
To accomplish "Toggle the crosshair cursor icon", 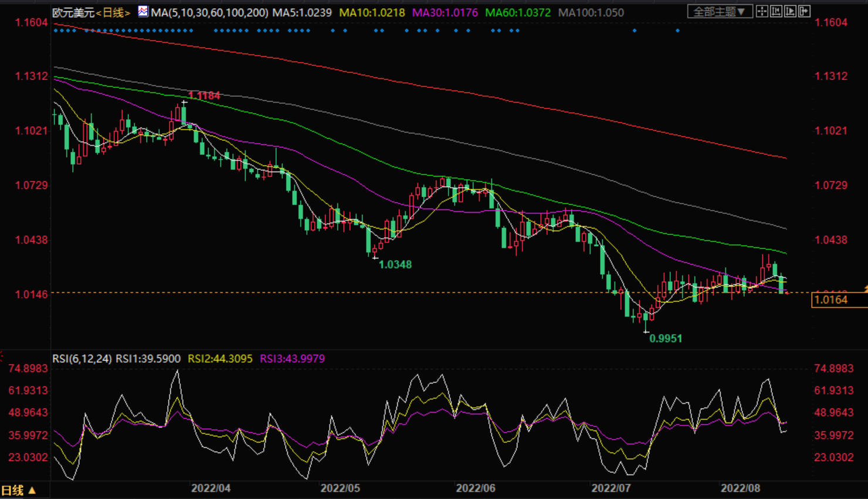I will point(762,11).
